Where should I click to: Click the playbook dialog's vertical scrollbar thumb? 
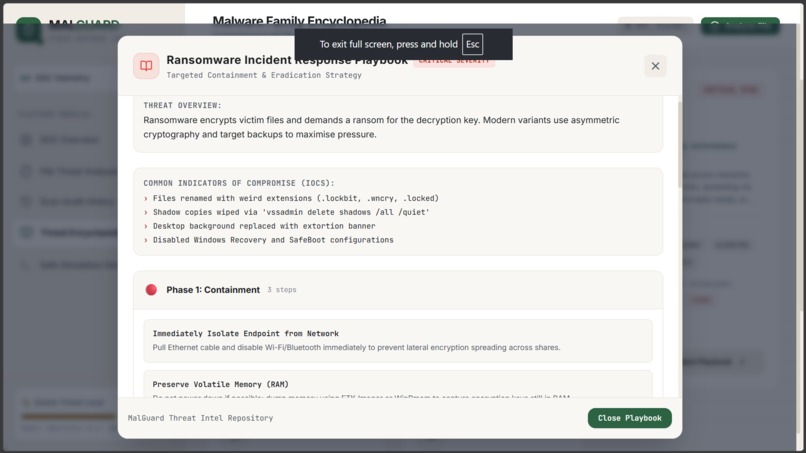pyautogui.click(x=680, y=144)
